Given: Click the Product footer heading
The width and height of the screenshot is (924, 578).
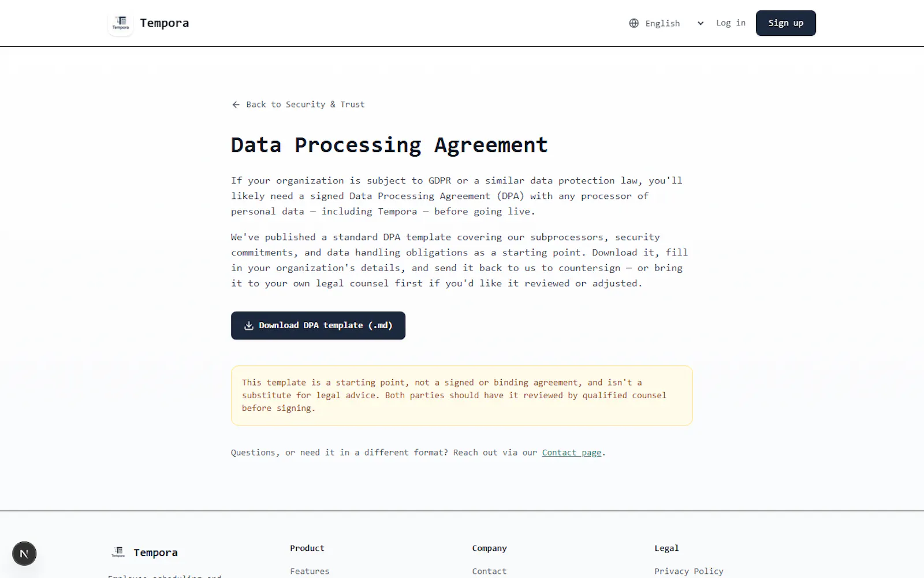Looking at the screenshot, I should (307, 548).
